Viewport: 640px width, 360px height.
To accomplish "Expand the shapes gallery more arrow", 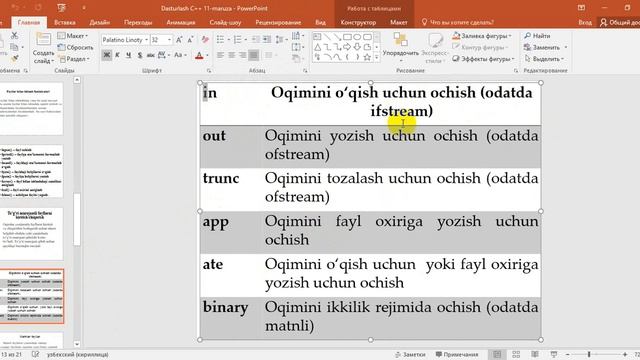I will click(376, 58).
